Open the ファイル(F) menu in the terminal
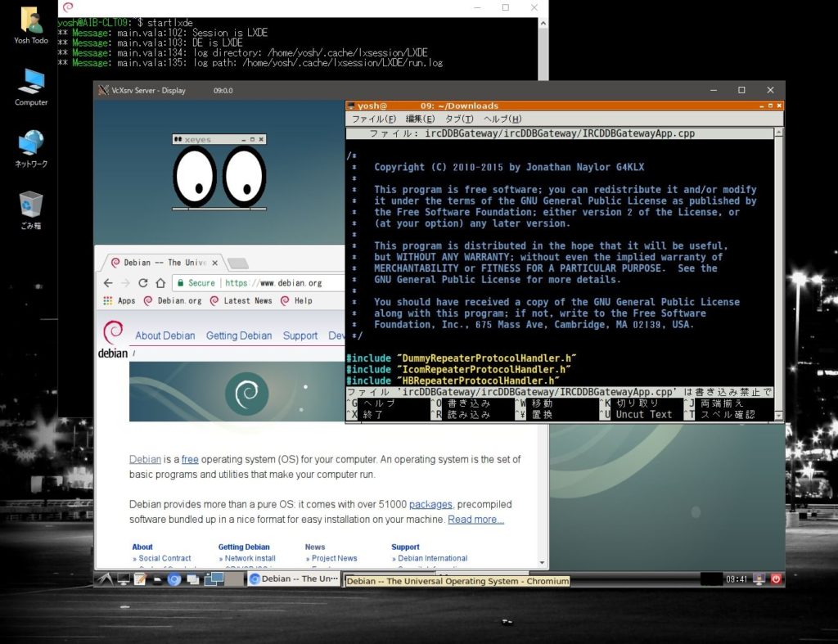This screenshot has width=838, height=644. 368,119
